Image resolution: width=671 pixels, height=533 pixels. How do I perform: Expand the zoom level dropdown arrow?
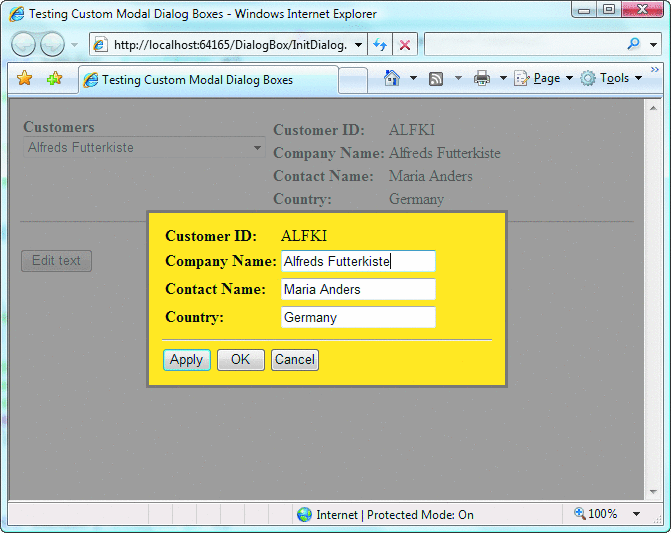click(636, 514)
